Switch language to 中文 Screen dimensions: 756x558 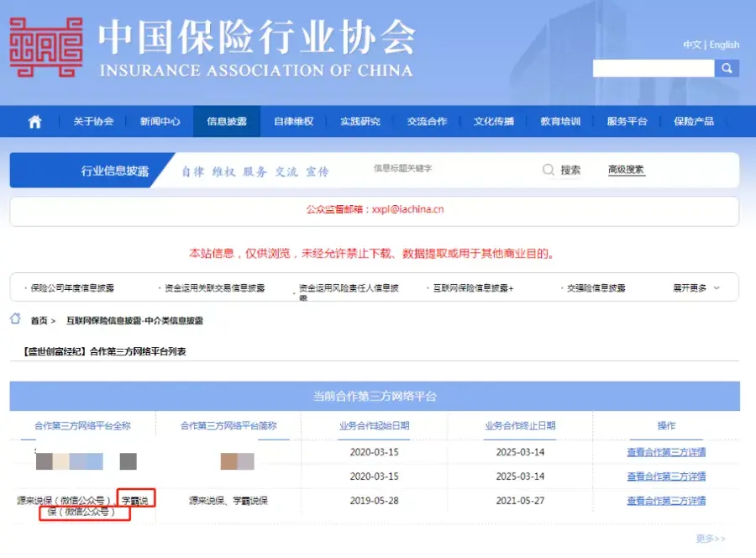click(692, 45)
